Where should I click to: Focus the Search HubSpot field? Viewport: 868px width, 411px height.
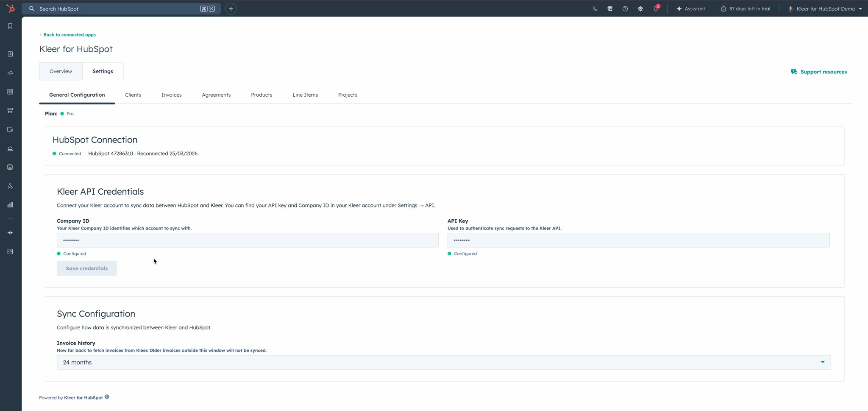pos(121,8)
